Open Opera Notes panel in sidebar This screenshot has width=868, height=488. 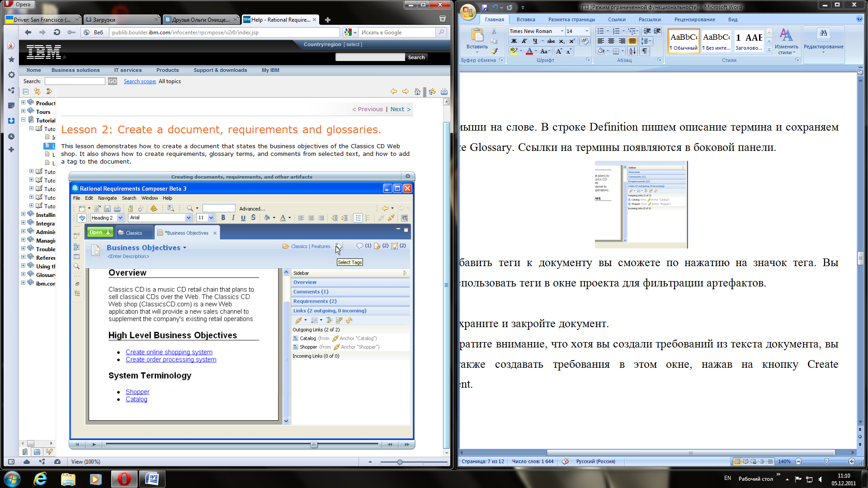(11, 105)
